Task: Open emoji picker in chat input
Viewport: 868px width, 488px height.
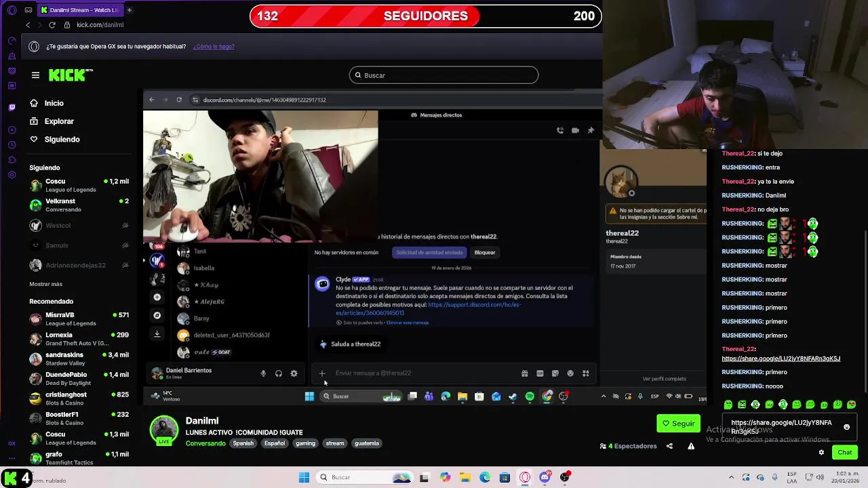Action: [846, 427]
